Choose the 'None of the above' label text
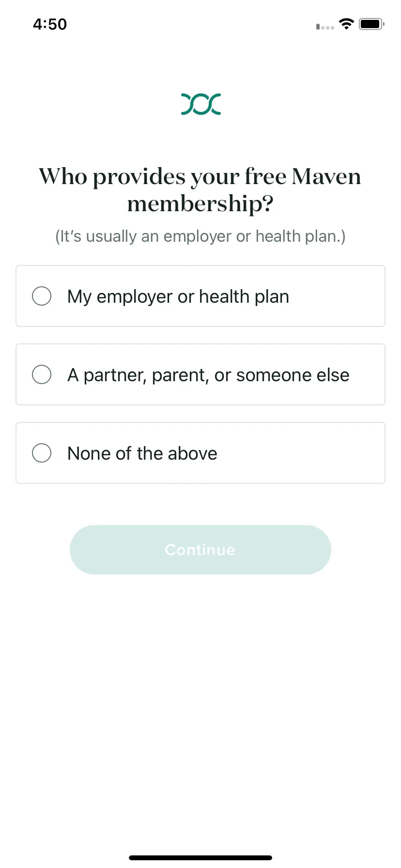Viewport: 401px width, 868px height. [x=142, y=453]
